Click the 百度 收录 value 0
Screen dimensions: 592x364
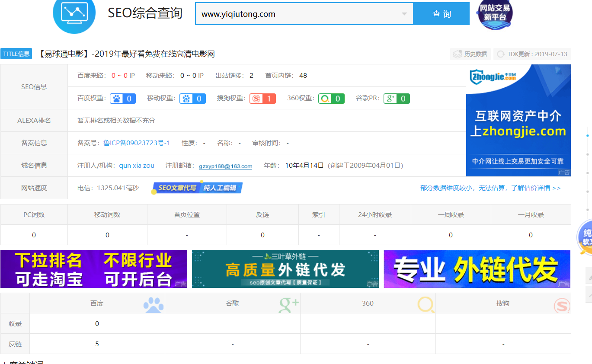tap(97, 324)
